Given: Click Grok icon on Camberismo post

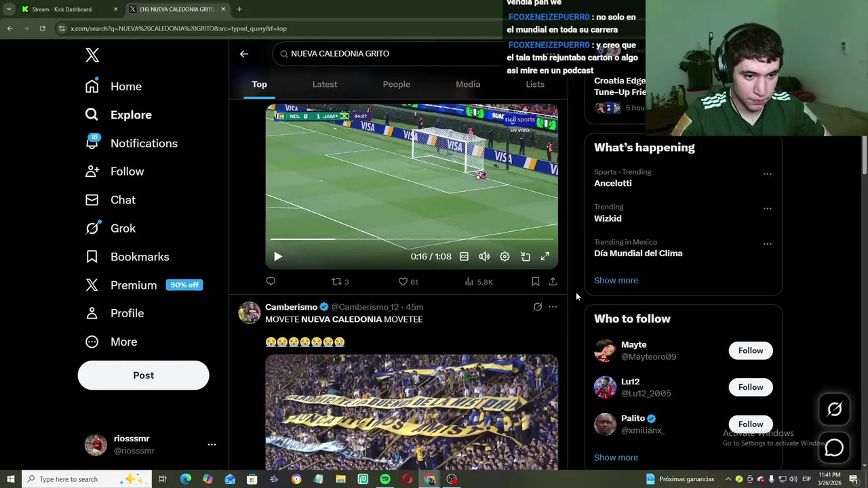Looking at the screenshot, I should click(x=537, y=307).
